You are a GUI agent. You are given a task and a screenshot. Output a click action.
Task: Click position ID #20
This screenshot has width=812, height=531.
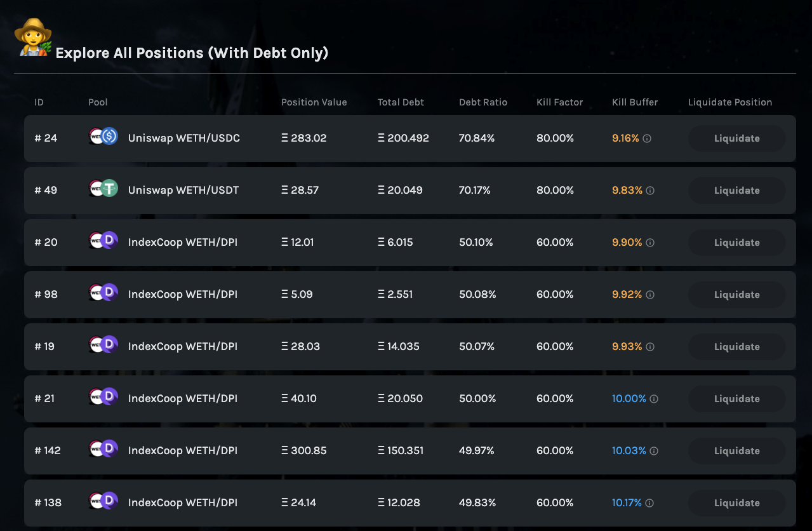coord(46,243)
